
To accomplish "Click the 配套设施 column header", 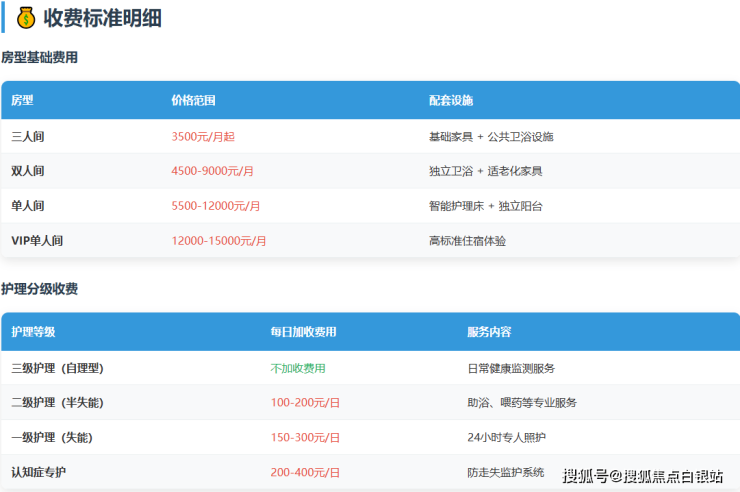I will pyautogui.click(x=450, y=101).
